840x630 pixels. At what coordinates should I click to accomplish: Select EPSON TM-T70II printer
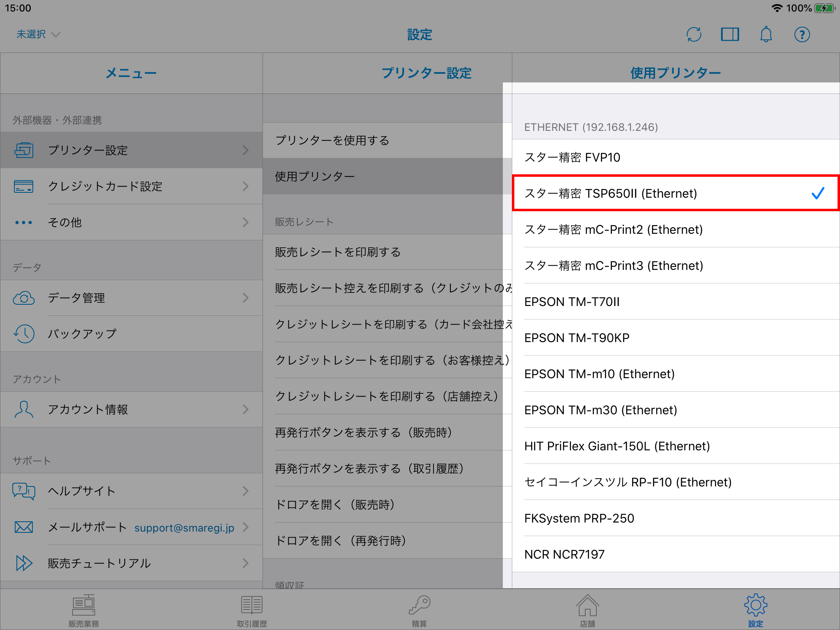point(676,302)
